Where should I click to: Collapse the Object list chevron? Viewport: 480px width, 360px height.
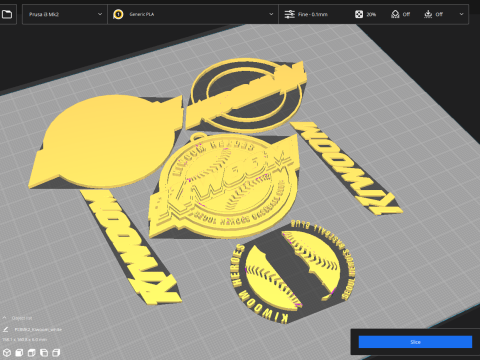click(x=5, y=318)
